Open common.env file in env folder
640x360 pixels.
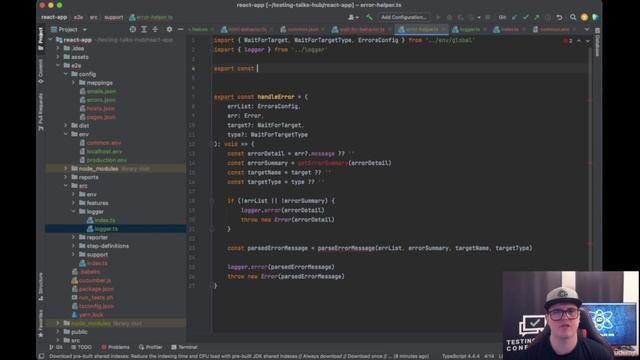pos(104,143)
